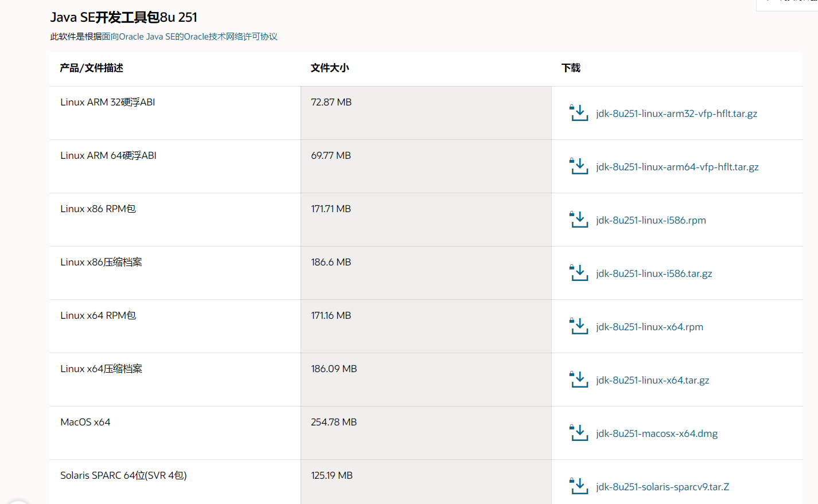Click download icon for jdk-8u251-linux-i586.tar.gz
818x504 pixels.
tap(579, 273)
